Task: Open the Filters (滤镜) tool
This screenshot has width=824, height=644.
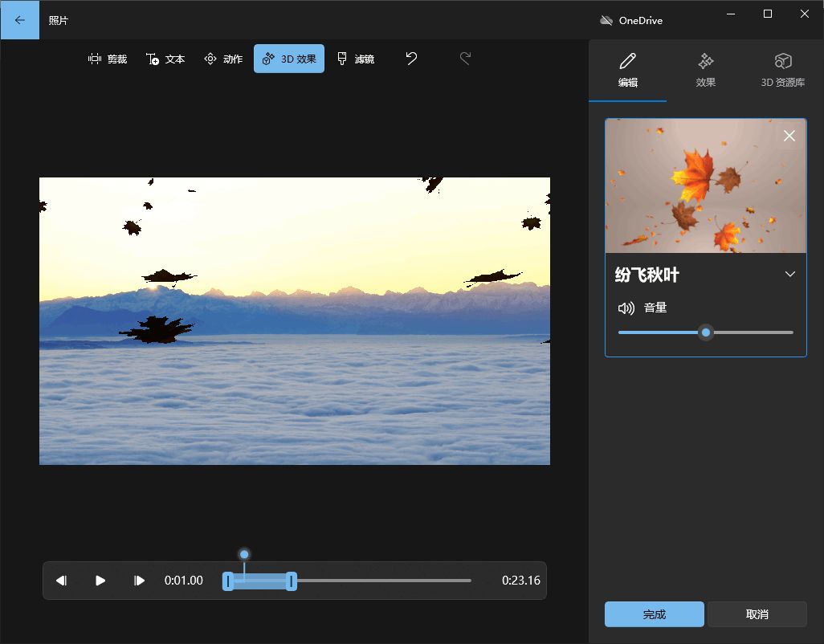Action: point(355,59)
